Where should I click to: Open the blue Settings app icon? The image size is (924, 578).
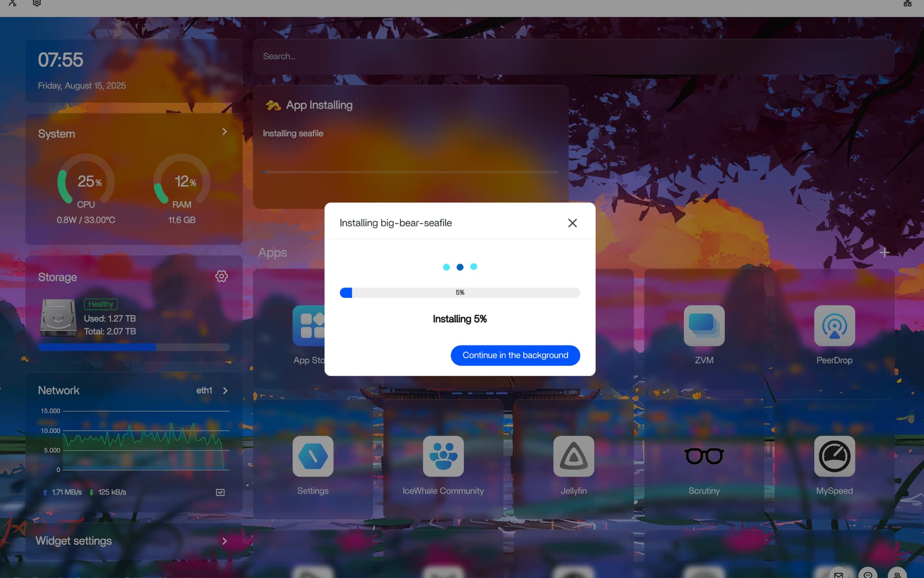click(313, 456)
